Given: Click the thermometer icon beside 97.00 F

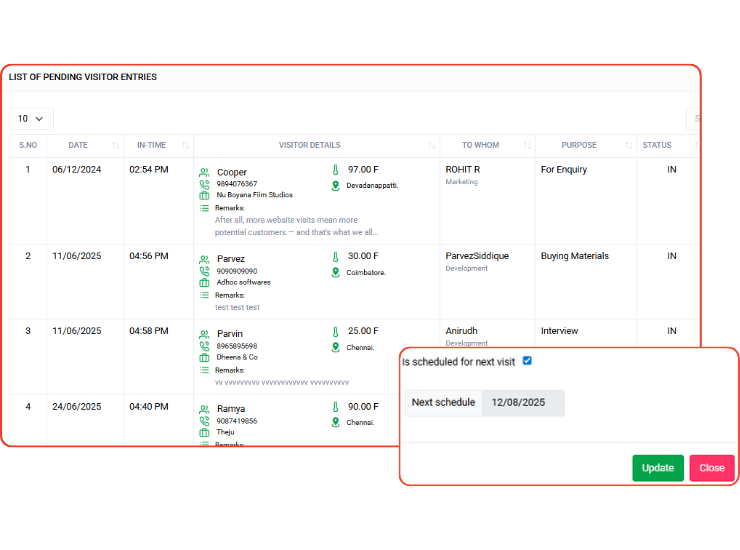Looking at the screenshot, I should point(336,170).
